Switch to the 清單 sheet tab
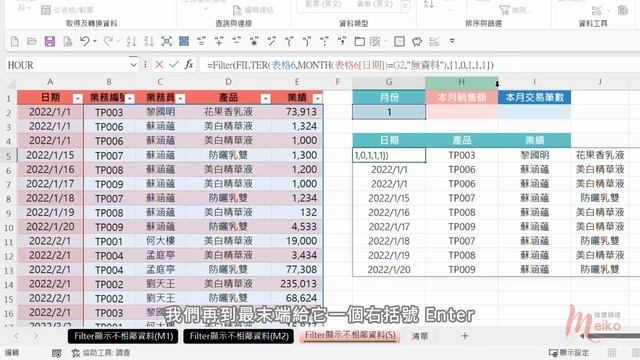This screenshot has width=640, height=360. pos(420,336)
